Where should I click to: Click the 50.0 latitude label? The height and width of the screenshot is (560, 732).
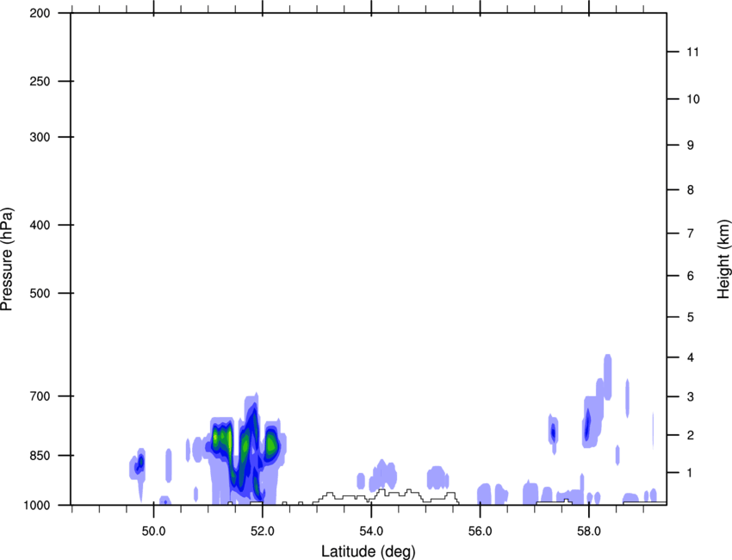153,532
